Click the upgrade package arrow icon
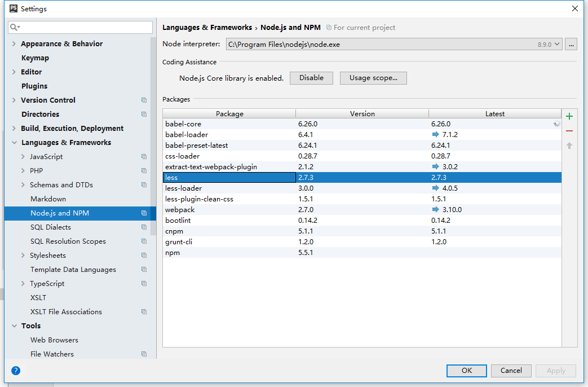Screen dimensions: 588x387 point(569,146)
